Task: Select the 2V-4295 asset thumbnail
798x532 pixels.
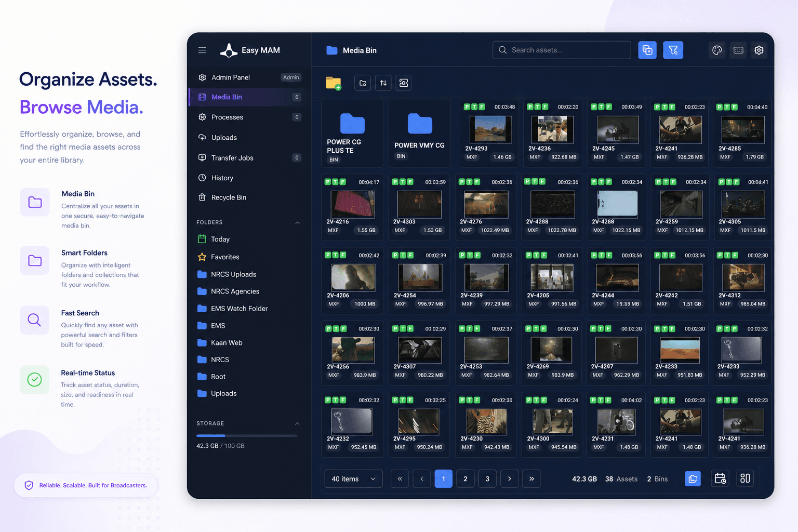Action: (419, 422)
